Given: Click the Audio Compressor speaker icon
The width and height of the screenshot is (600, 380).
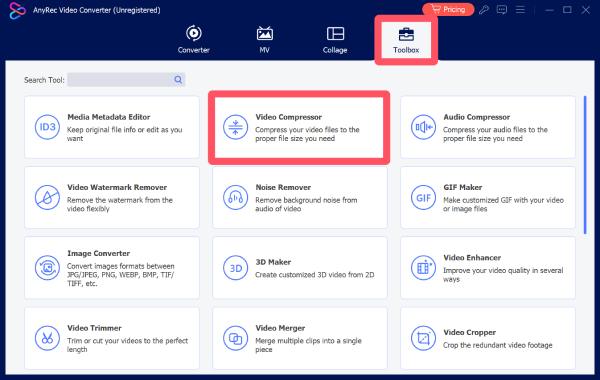Looking at the screenshot, I should [423, 127].
